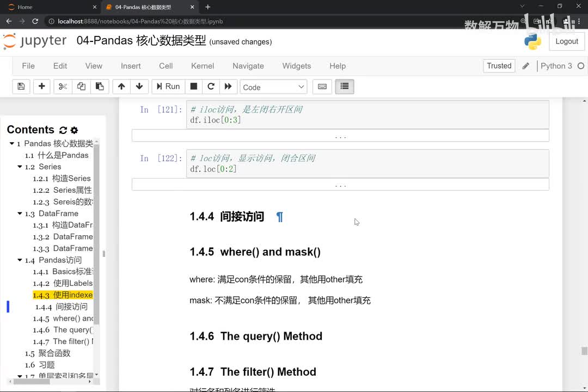The width and height of the screenshot is (588, 392).
Task: Open the Navigate menu
Action: 248,66
